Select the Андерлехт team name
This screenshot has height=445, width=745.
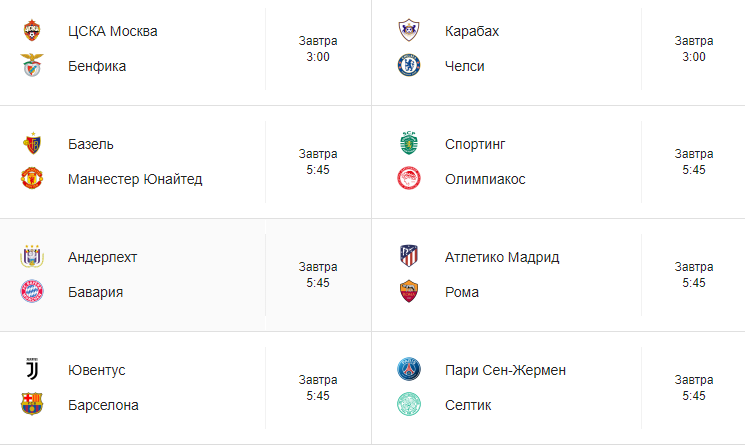(103, 257)
